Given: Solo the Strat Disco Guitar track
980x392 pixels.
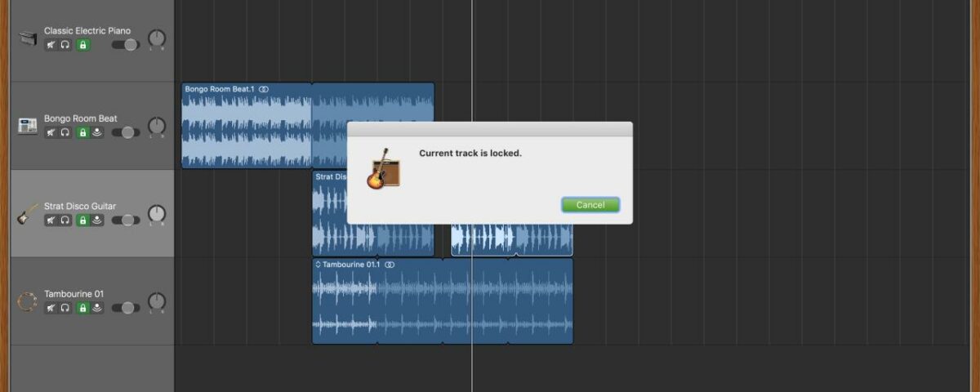Looking at the screenshot, I should [65, 220].
